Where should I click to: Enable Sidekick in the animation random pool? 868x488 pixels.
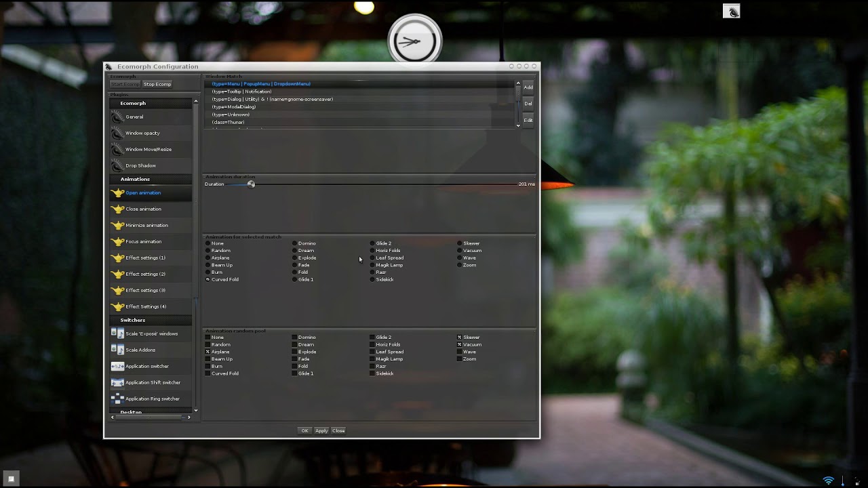372,373
